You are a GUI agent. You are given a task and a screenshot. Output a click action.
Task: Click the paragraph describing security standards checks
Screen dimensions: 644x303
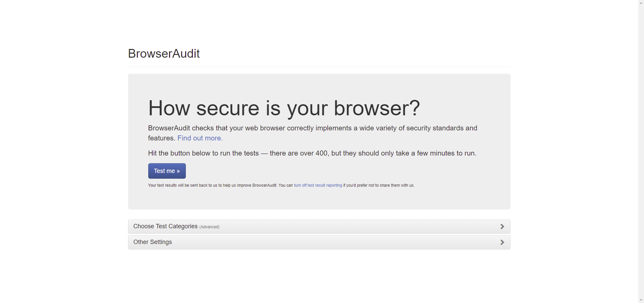(x=313, y=133)
